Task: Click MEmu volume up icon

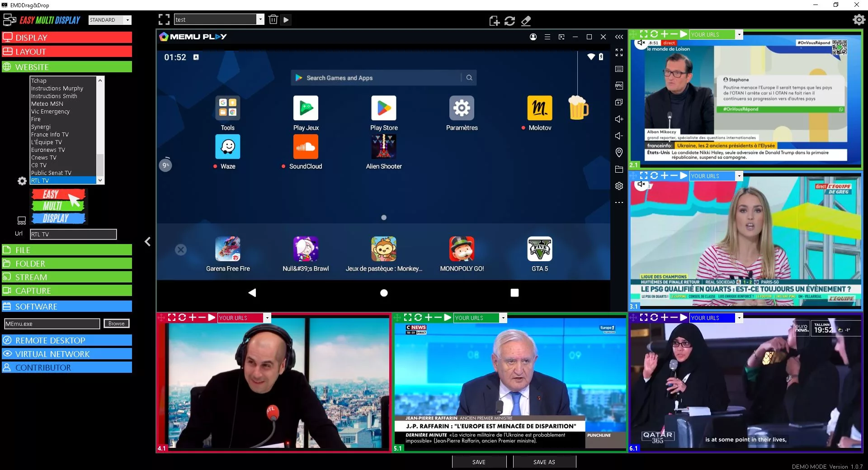Action: click(x=619, y=119)
